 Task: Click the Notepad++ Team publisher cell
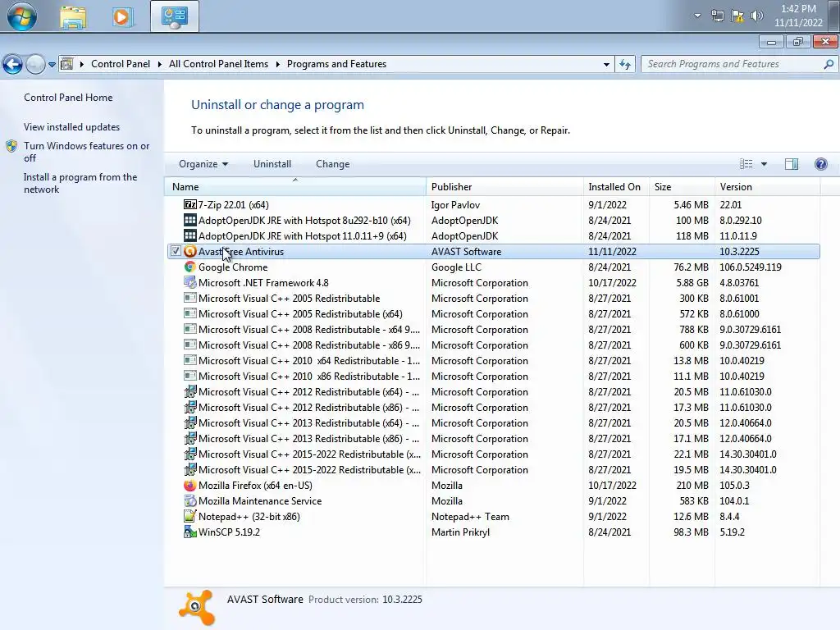click(470, 517)
